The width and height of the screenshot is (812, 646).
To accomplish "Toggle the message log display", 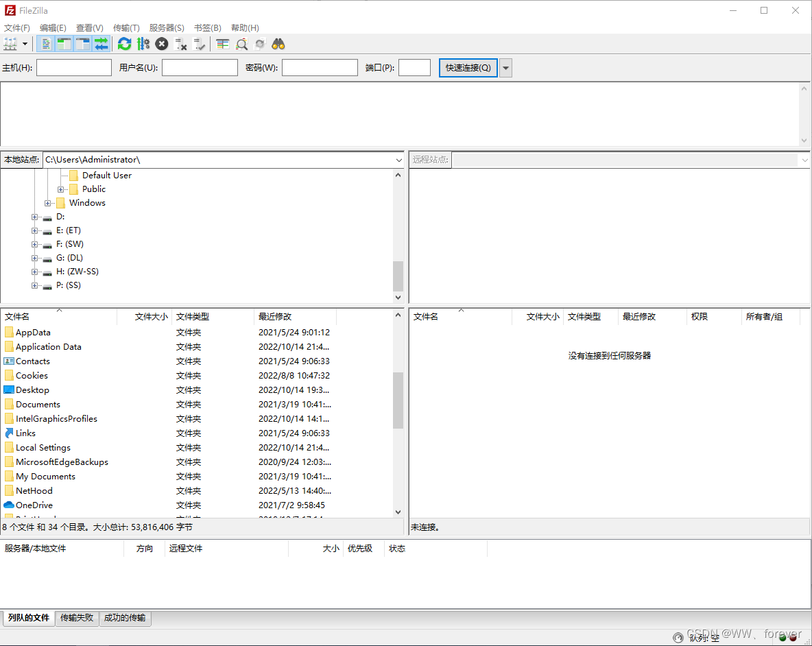I will [45, 44].
